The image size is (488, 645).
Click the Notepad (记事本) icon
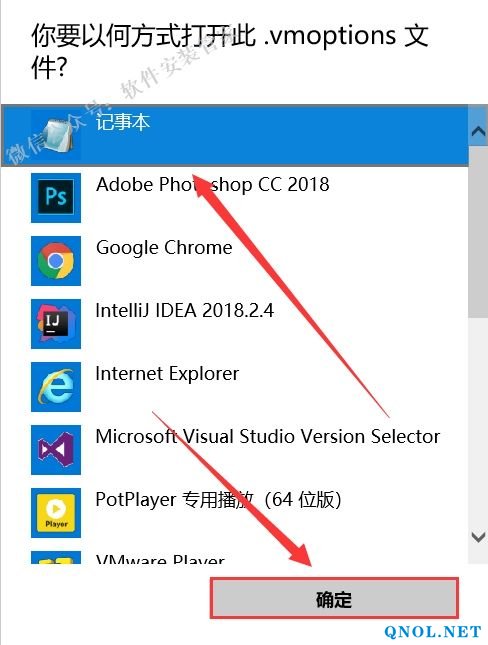pyautogui.click(x=56, y=135)
